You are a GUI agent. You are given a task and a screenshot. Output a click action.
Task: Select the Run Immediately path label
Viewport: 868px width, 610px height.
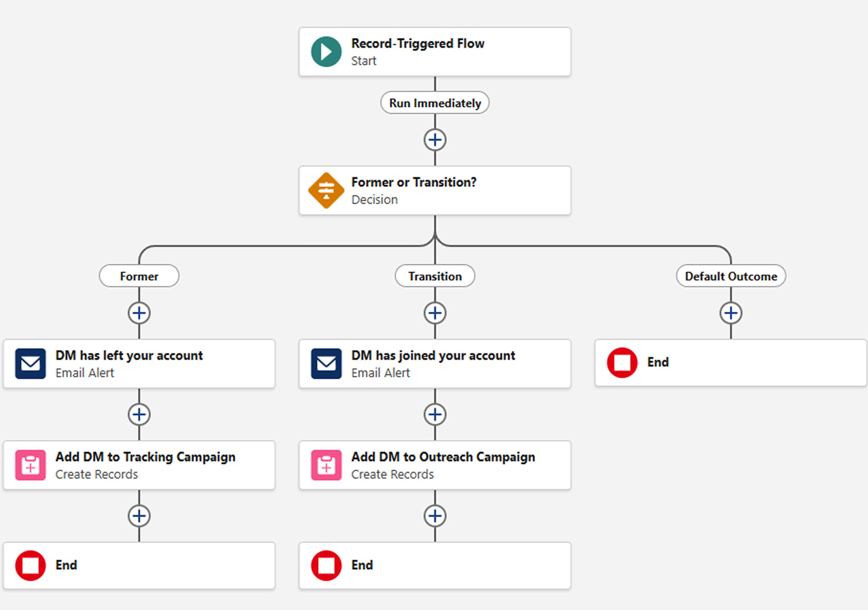[x=434, y=102]
